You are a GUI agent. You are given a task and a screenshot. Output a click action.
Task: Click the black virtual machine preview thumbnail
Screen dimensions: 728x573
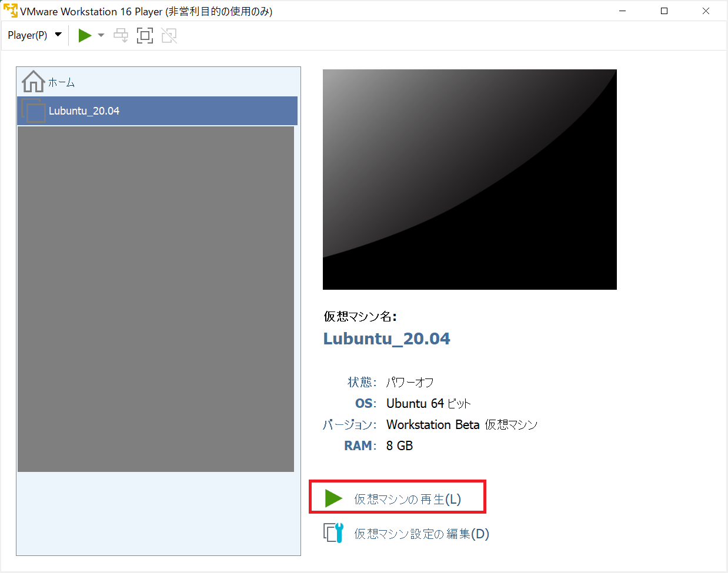pos(469,179)
